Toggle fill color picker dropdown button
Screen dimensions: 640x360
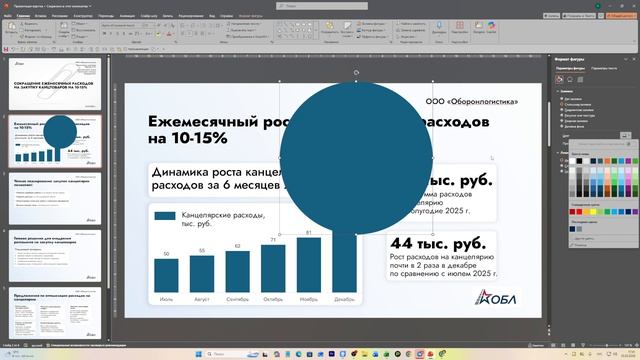pos(625,135)
